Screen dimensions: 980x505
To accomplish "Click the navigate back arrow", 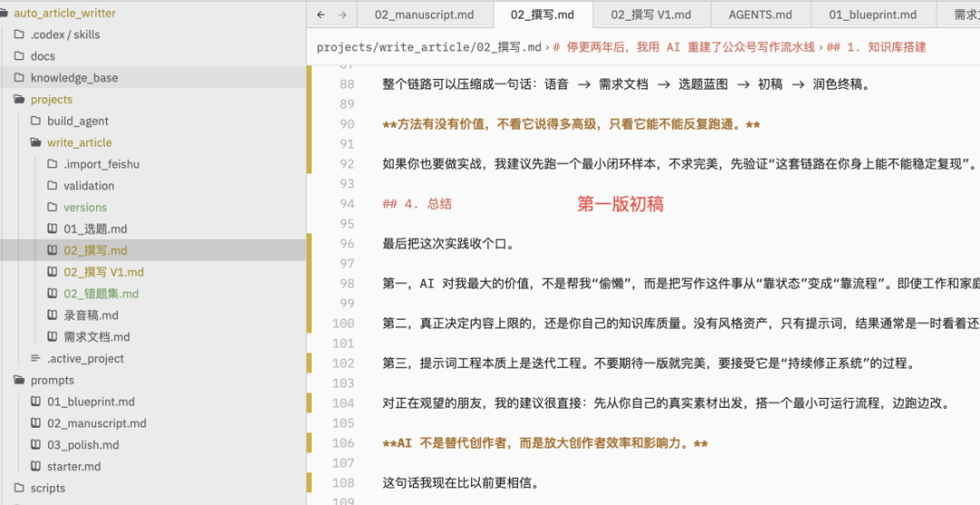I will tap(320, 15).
